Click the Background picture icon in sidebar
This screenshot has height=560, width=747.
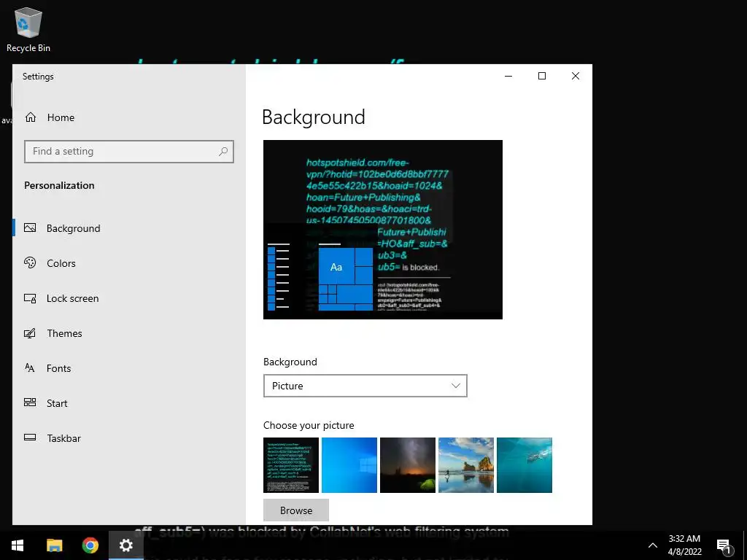click(30, 227)
